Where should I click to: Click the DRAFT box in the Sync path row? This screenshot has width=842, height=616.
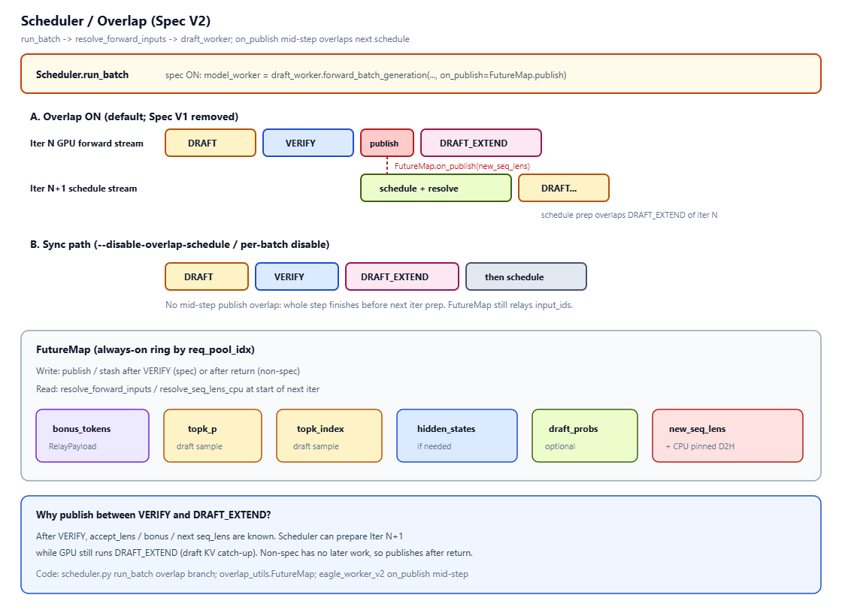pyautogui.click(x=207, y=276)
